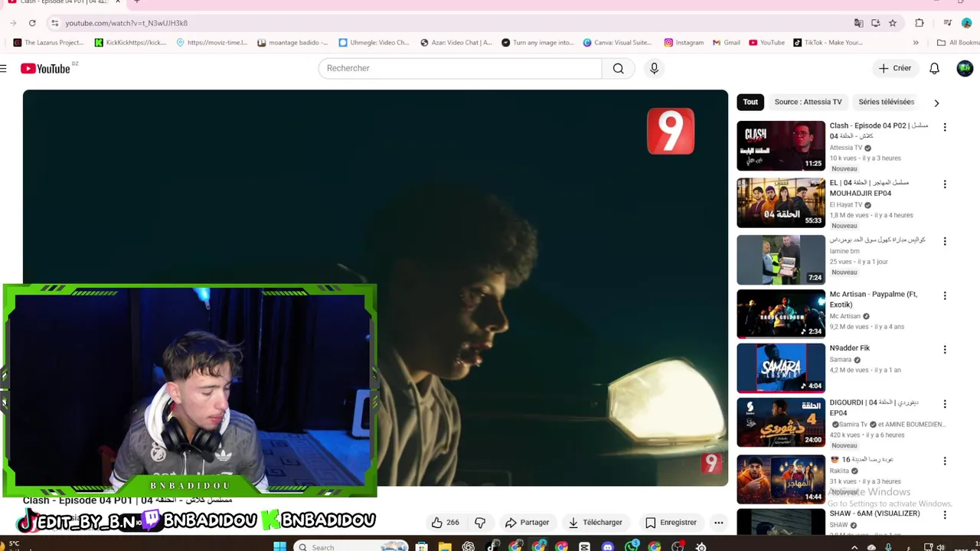Open the 14:44 Rakiita video thumbnail
The width and height of the screenshot is (980, 551).
tap(781, 480)
